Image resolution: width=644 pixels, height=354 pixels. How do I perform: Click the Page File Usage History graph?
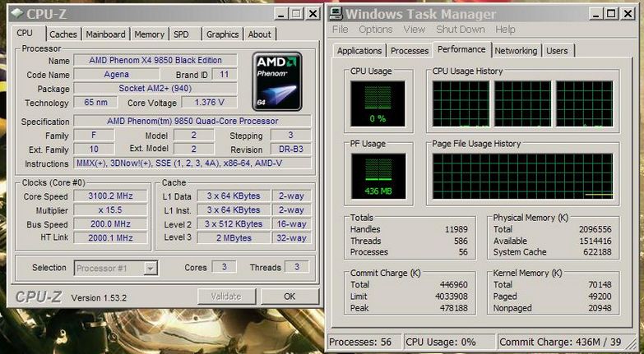tap(523, 174)
